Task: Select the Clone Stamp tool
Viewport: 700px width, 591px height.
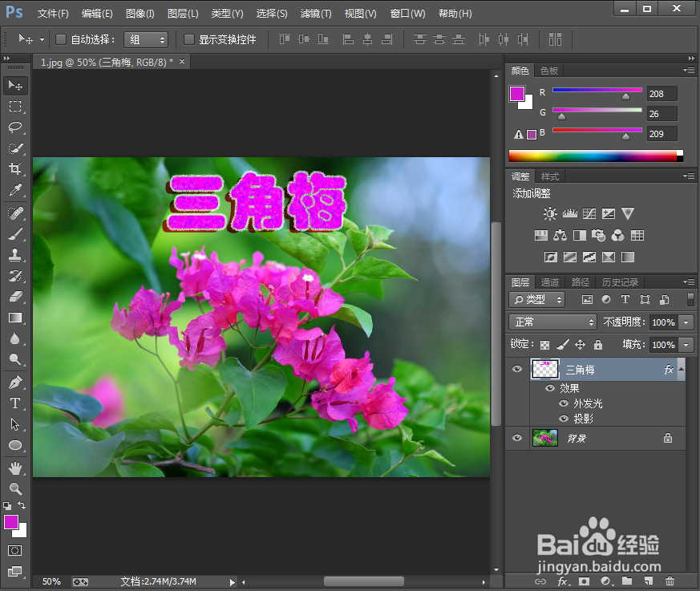Action: click(x=15, y=255)
